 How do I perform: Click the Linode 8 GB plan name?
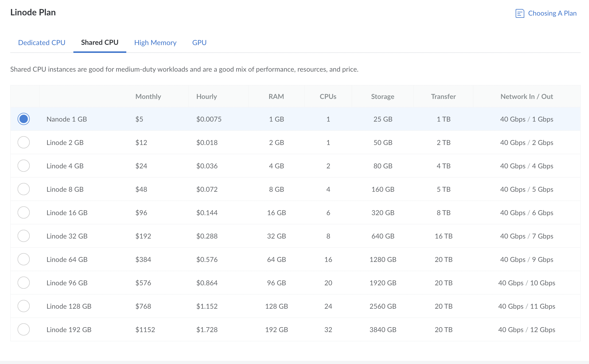point(65,189)
